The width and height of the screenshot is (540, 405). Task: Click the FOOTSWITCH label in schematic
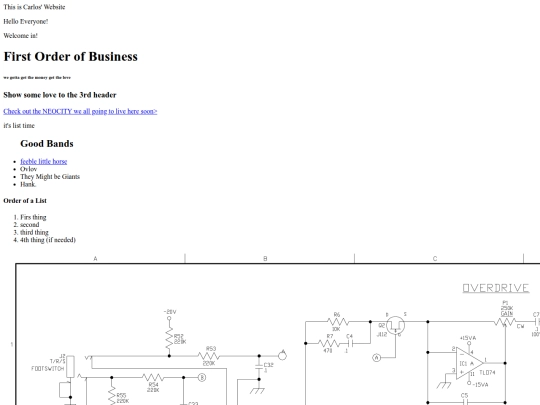pyautogui.click(x=48, y=368)
